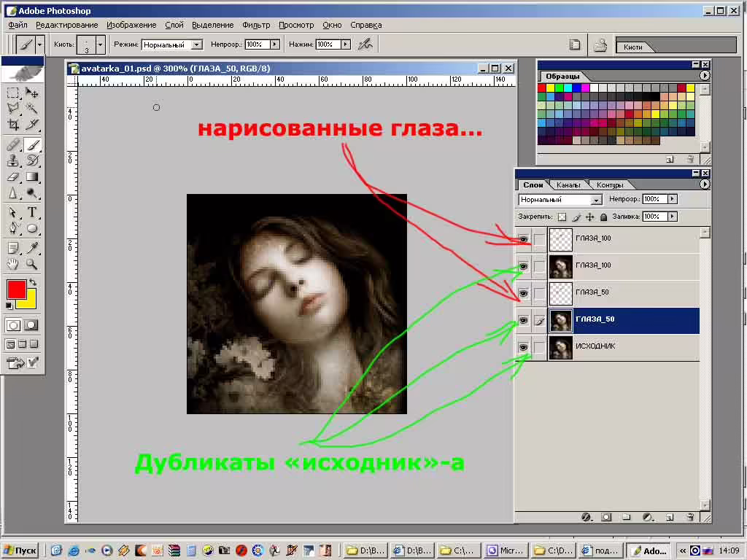The height and width of the screenshot is (560, 747).
Task: Switch to the Каналы tab
Action: [568, 184]
